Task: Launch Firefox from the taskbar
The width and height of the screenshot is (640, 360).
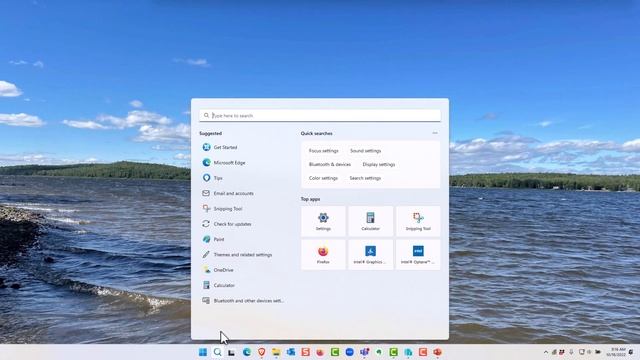Action: click(x=320, y=352)
